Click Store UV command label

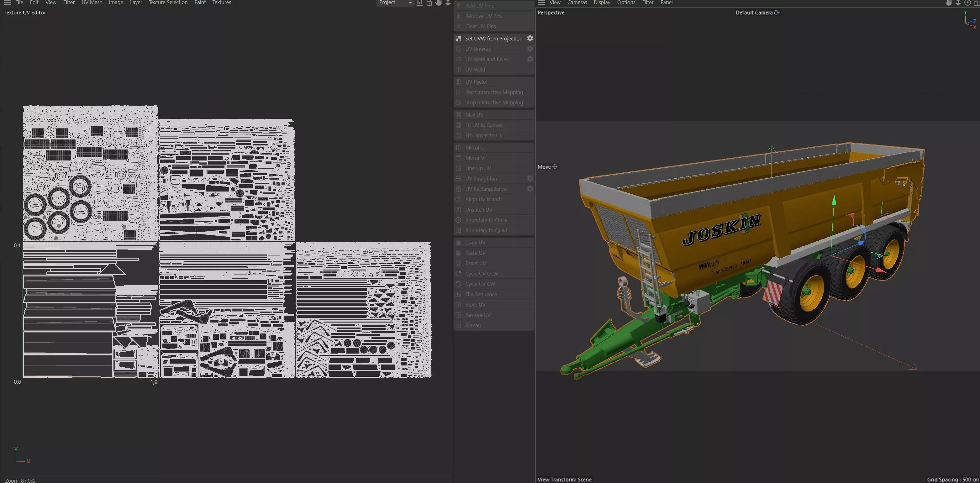pyautogui.click(x=475, y=305)
